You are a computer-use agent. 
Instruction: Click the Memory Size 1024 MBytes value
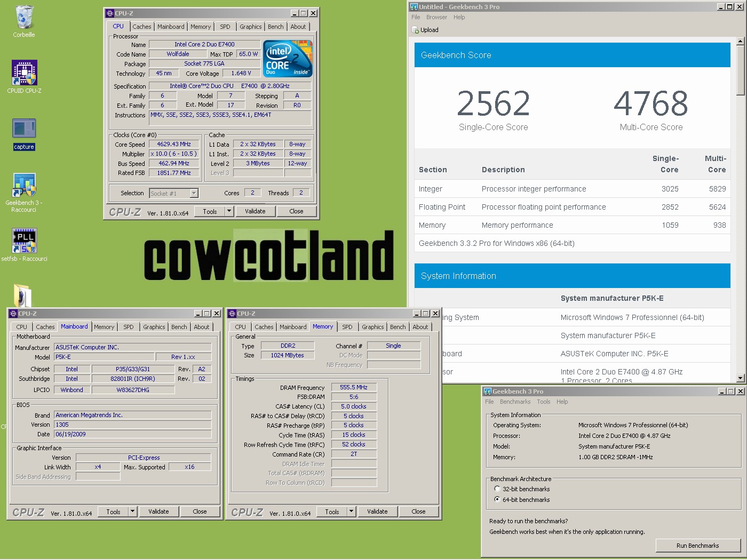pos(288,355)
